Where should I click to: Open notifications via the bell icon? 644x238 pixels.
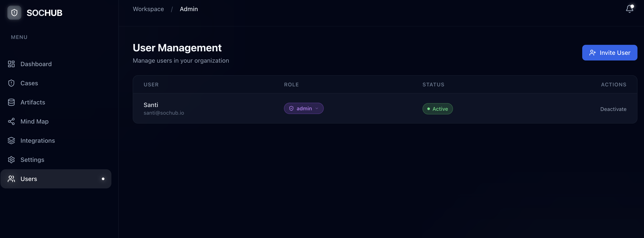[x=629, y=9]
